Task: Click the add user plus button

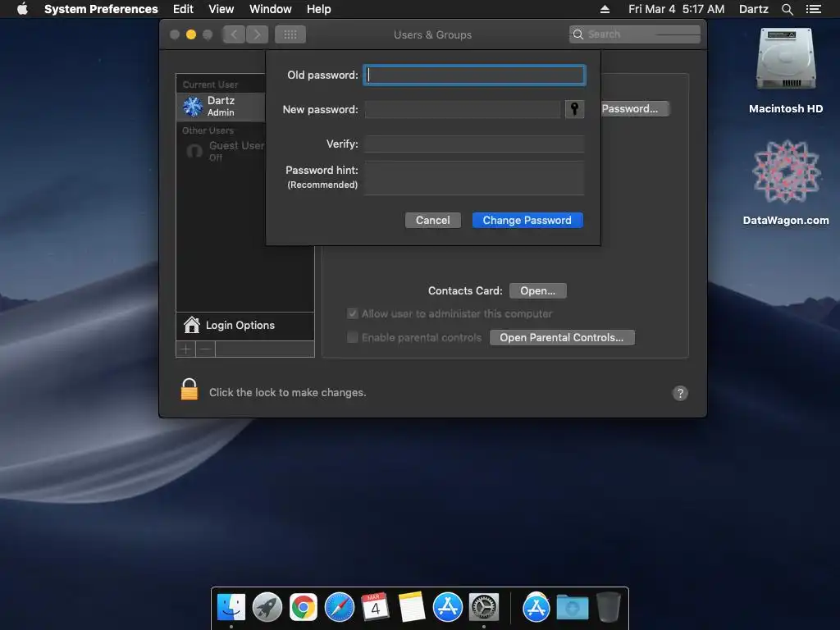Action: point(186,349)
